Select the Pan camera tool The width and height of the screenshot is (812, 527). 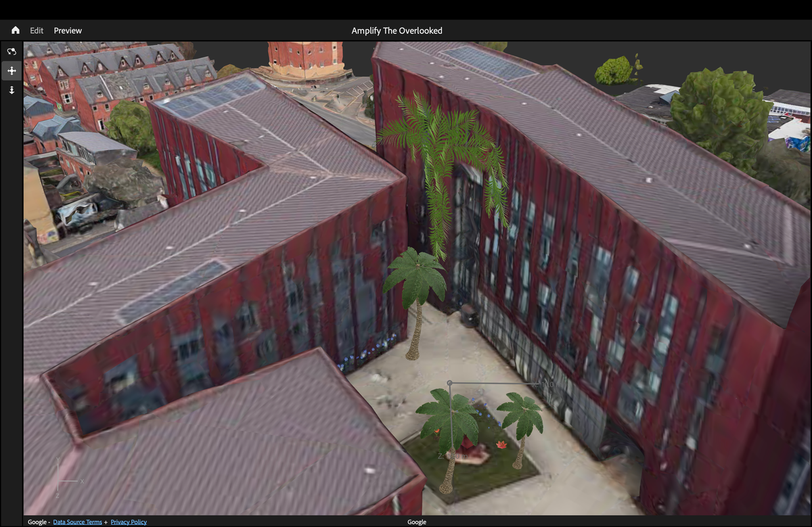pyautogui.click(x=12, y=70)
